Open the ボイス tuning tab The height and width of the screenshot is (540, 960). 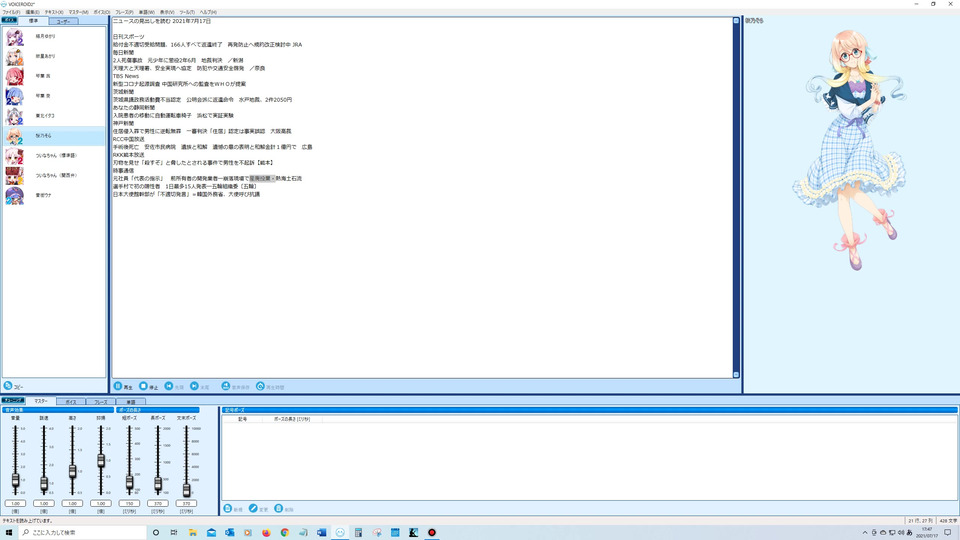[71, 402]
